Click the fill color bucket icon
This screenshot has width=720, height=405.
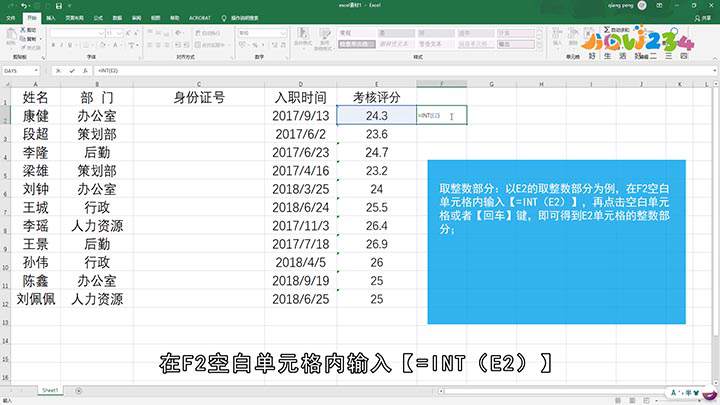[x=102, y=45]
